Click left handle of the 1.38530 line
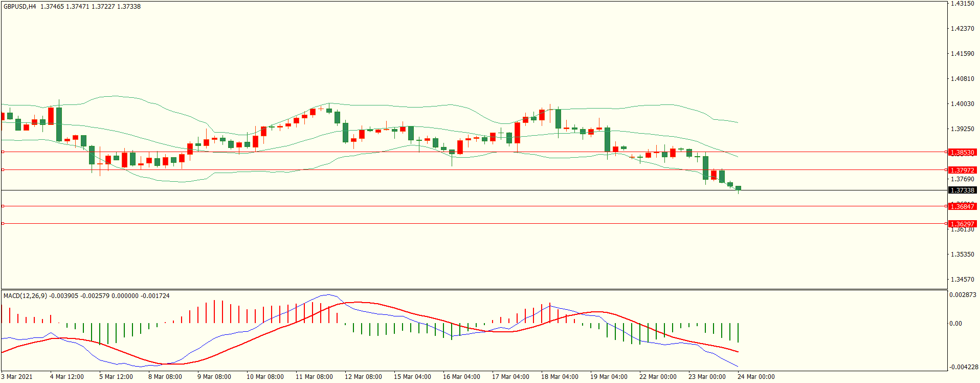This screenshot has height=383, width=980. pyautogui.click(x=3, y=152)
